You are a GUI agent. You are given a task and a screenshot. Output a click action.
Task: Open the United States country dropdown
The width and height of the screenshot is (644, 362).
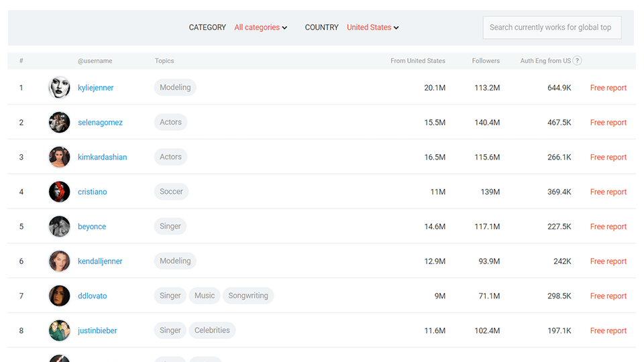372,27
